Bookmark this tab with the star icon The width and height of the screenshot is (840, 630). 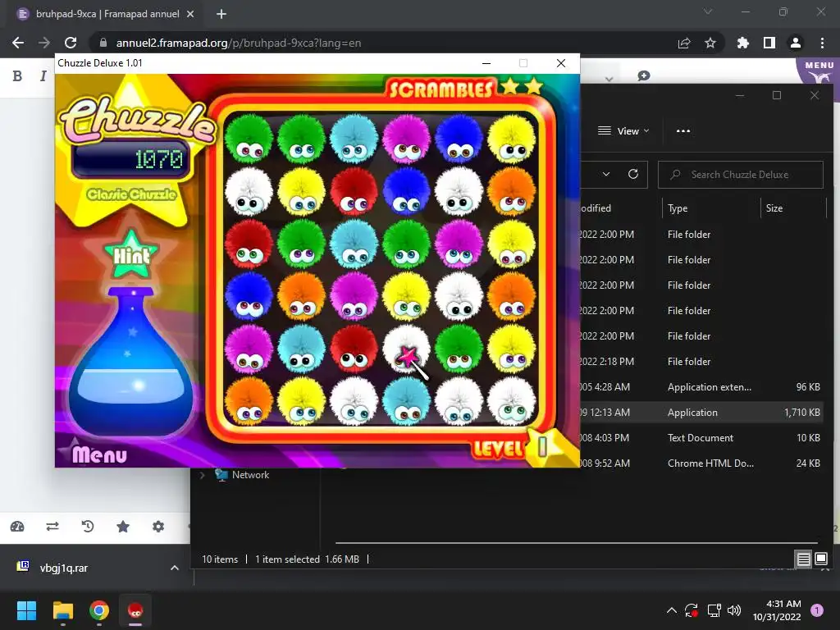click(x=710, y=43)
